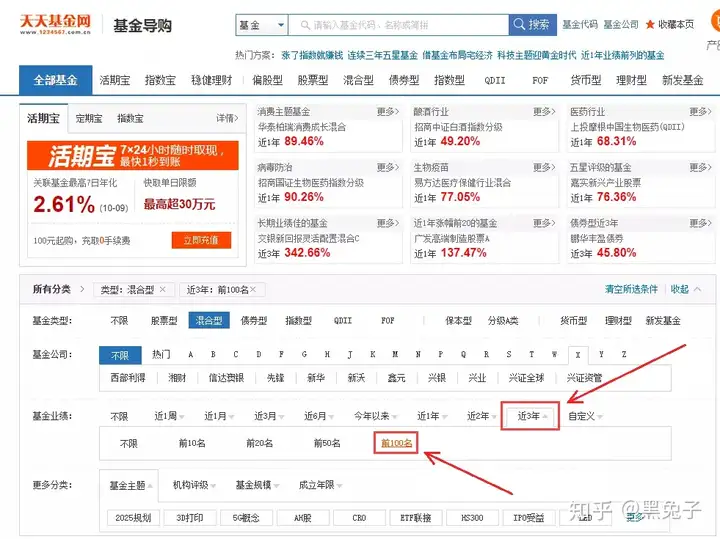Select 股票型 fund type filter
The image size is (720, 539).
pos(164,320)
